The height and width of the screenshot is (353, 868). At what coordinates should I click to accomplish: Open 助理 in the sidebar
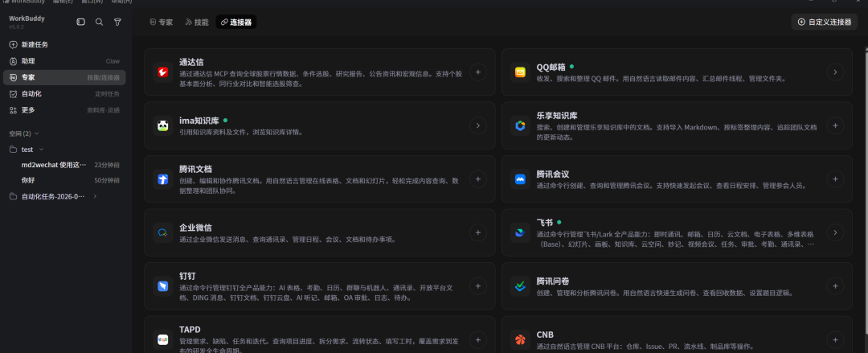(x=64, y=61)
